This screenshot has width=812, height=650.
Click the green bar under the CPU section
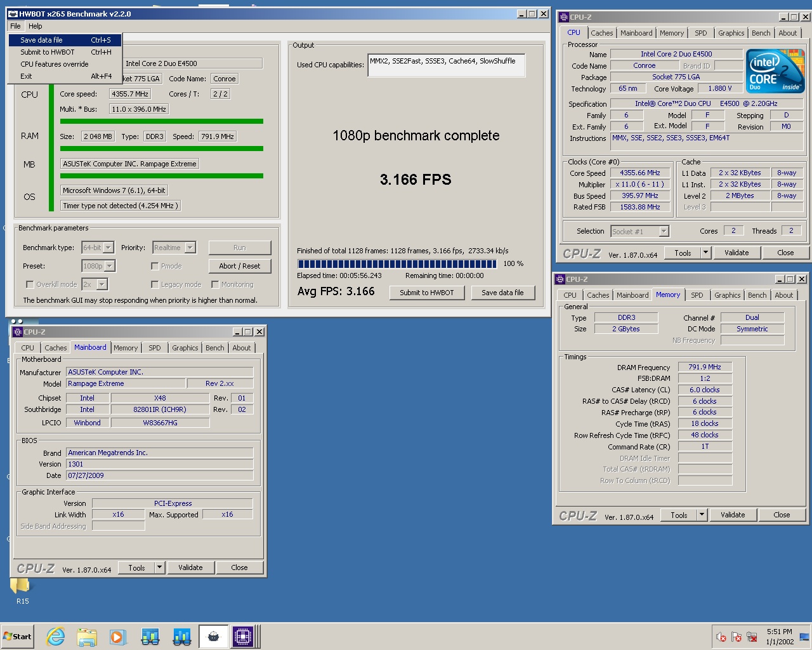click(x=160, y=121)
